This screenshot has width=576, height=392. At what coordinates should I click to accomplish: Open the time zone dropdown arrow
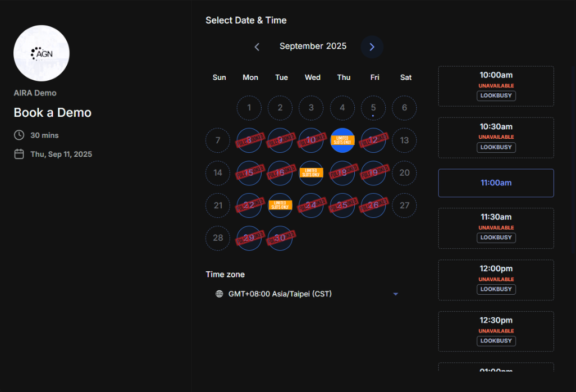(396, 294)
